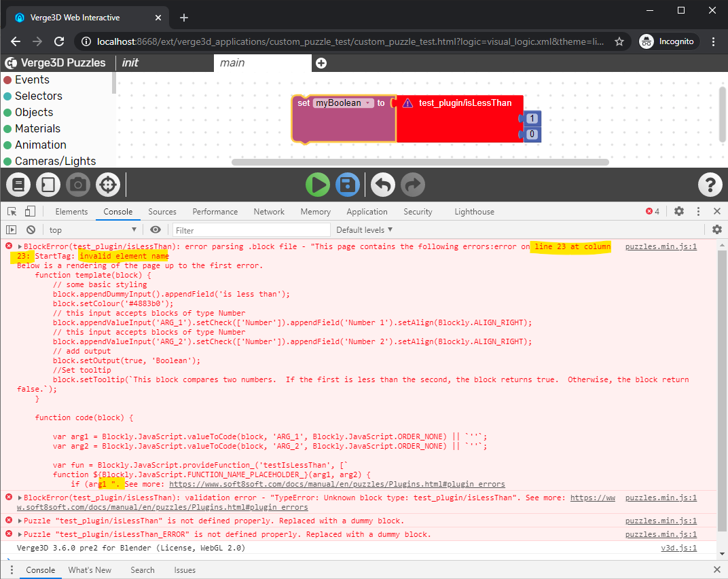Open a new browser tab
The width and height of the screenshot is (728, 579).
click(x=184, y=18)
